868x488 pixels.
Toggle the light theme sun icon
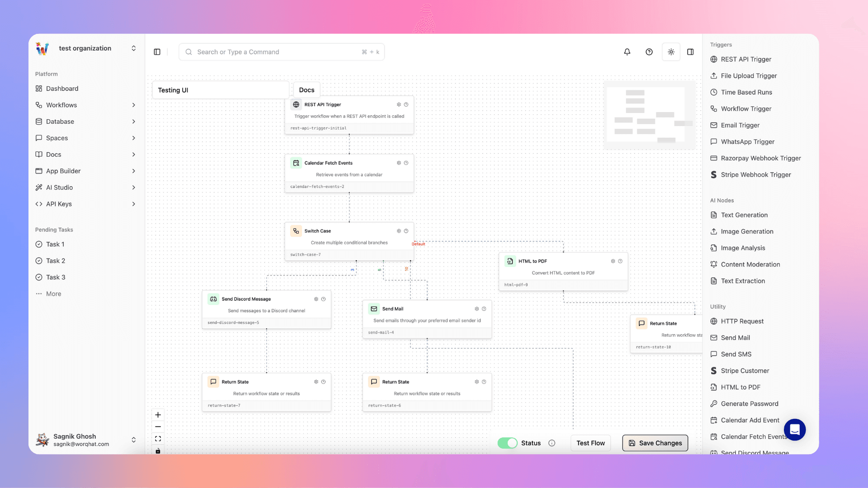[x=671, y=52]
